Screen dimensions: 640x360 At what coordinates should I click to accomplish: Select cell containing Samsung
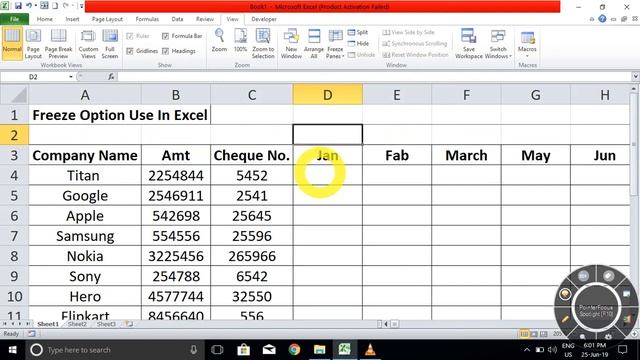click(85, 236)
